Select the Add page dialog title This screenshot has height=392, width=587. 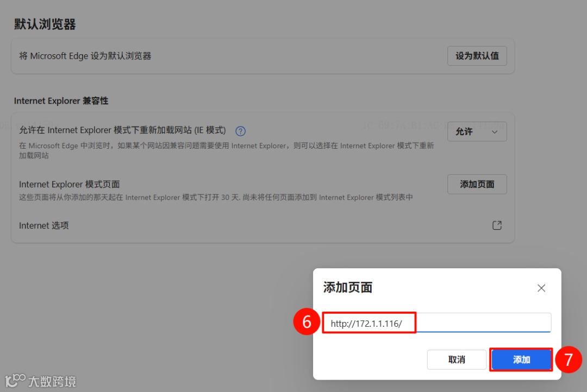pyautogui.click(x=347, y=287)
